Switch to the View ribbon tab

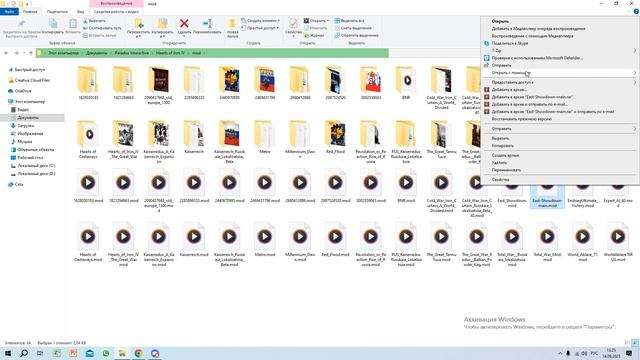80,11
